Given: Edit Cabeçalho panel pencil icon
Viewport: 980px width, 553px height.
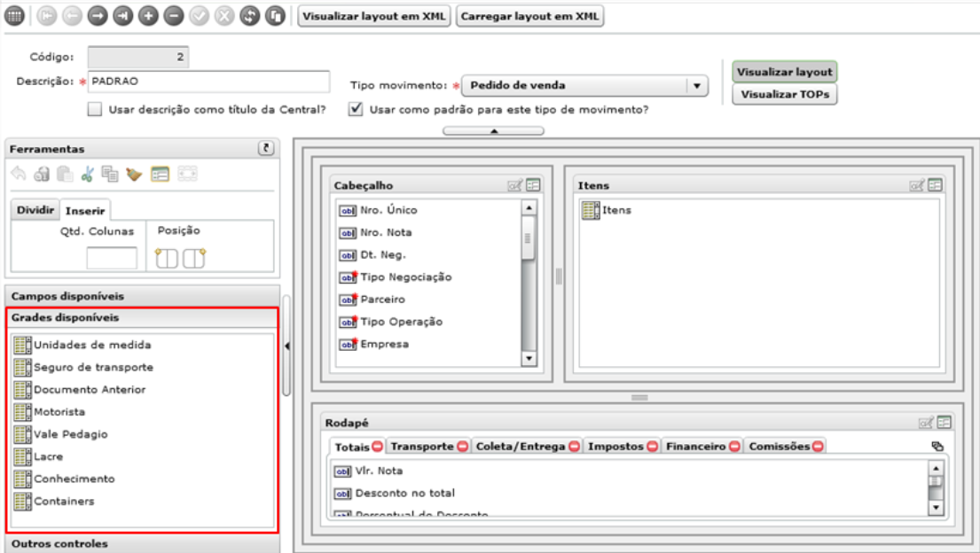Looking at the screenshot, I should coord(515,185).
